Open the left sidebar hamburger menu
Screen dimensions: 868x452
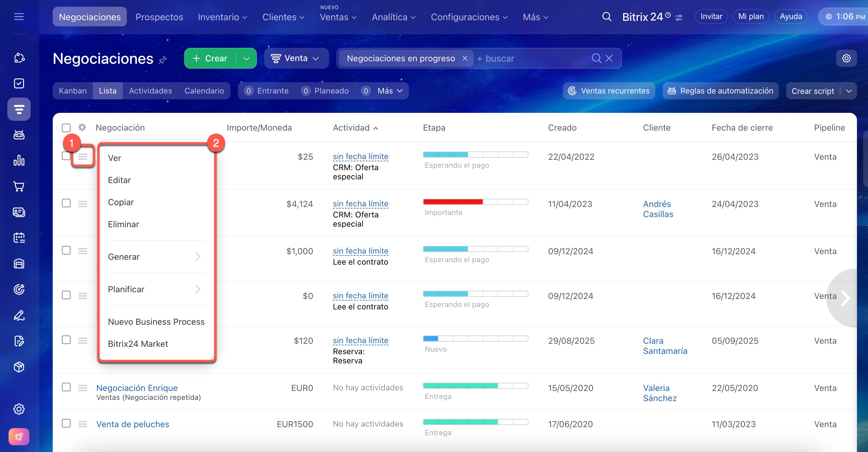(x=19, y=17)
